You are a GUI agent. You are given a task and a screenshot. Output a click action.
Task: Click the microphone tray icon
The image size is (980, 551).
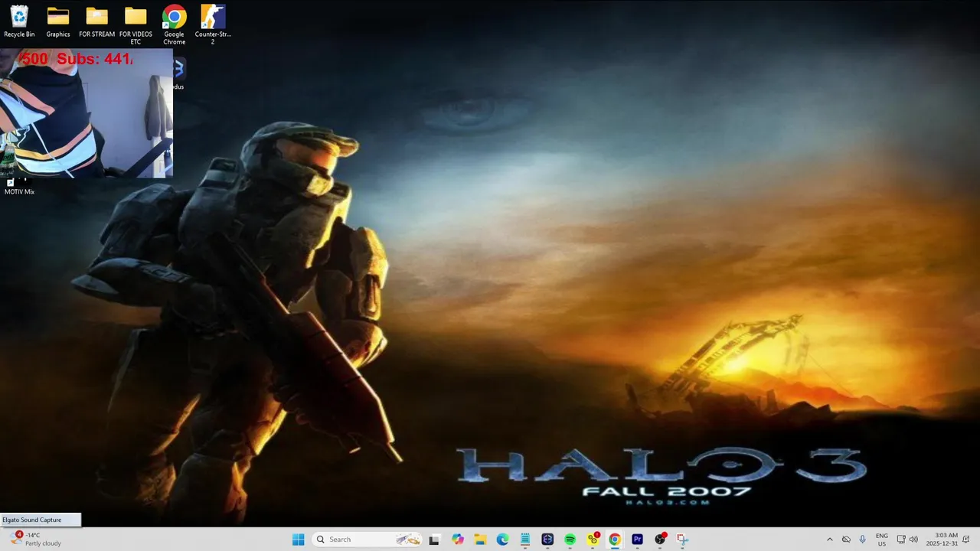[863, 540]
